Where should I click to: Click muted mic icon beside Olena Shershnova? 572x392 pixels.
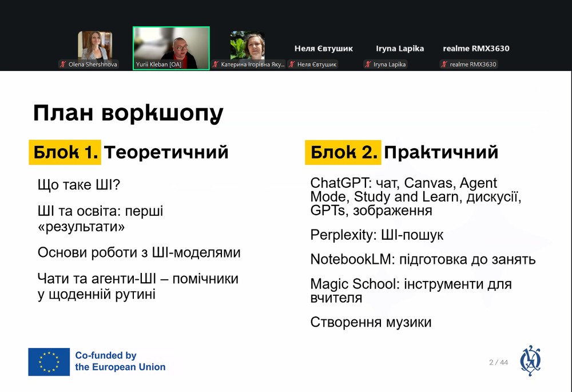click(x=63, y=65)
